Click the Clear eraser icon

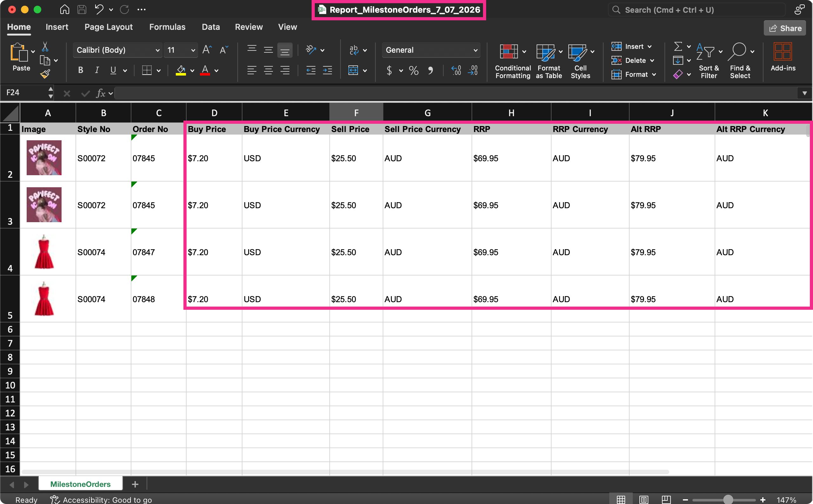click(x=678, y=74)
